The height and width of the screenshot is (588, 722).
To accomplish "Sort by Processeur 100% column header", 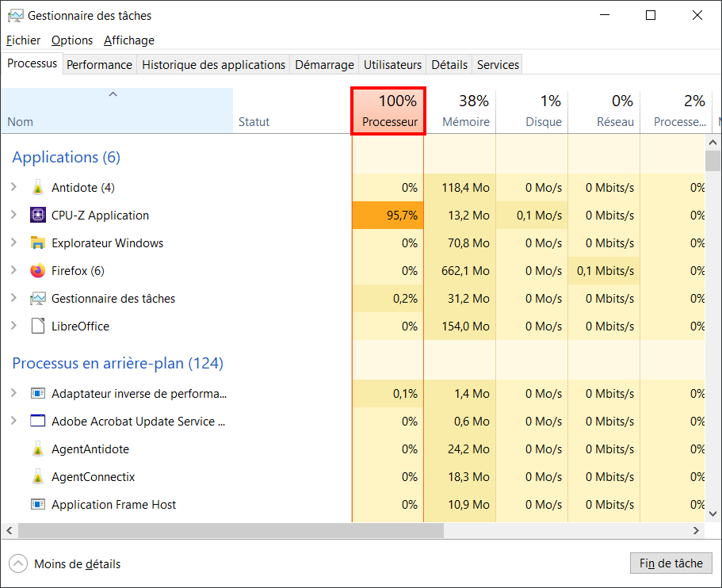I will [388, 111].
